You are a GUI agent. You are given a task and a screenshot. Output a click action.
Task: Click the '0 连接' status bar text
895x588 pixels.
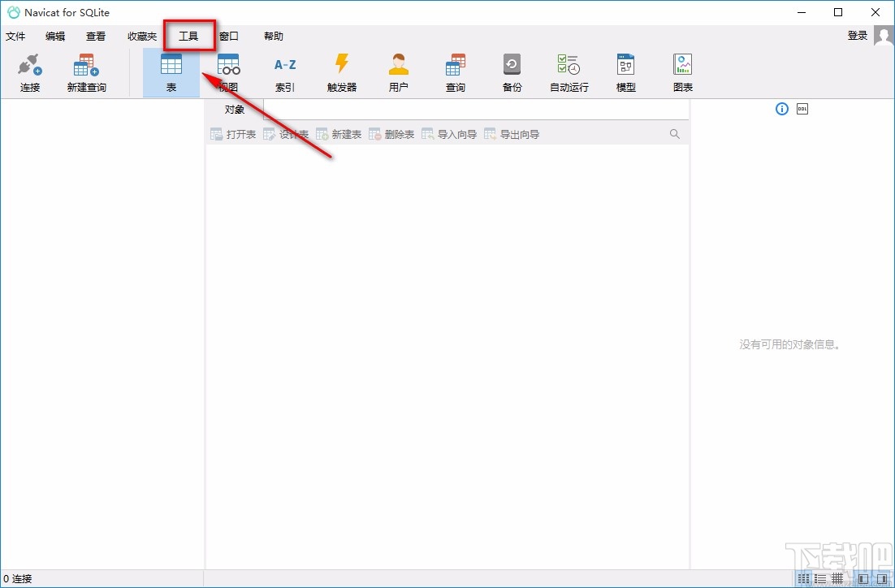pyautogui.click(x=18, y=579)
